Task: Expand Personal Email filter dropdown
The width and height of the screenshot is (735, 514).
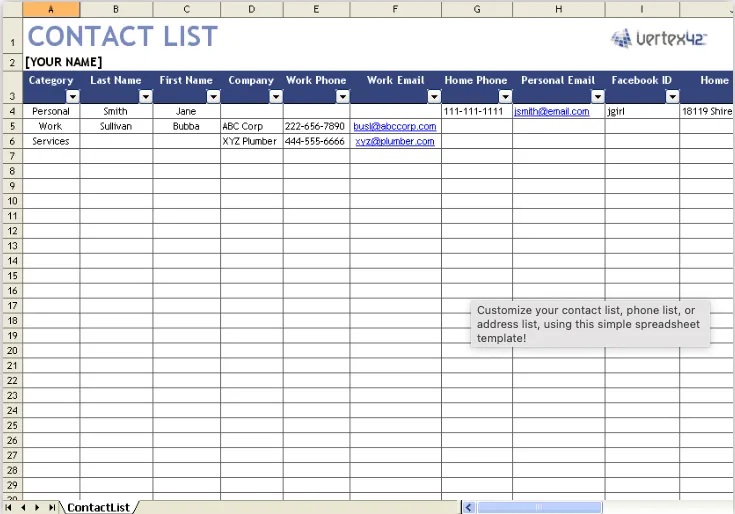Action: coord(598,97)
